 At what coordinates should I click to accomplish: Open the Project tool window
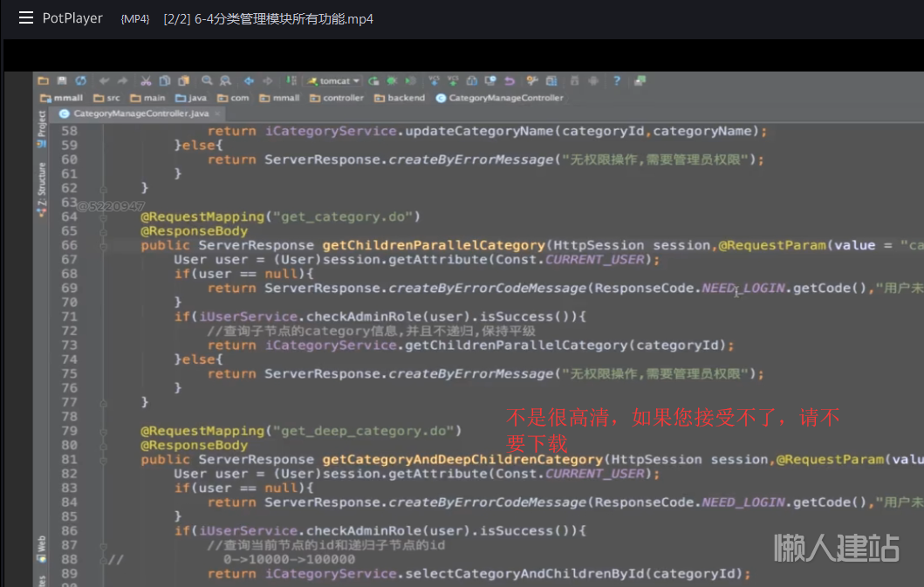tap(41, 128)
